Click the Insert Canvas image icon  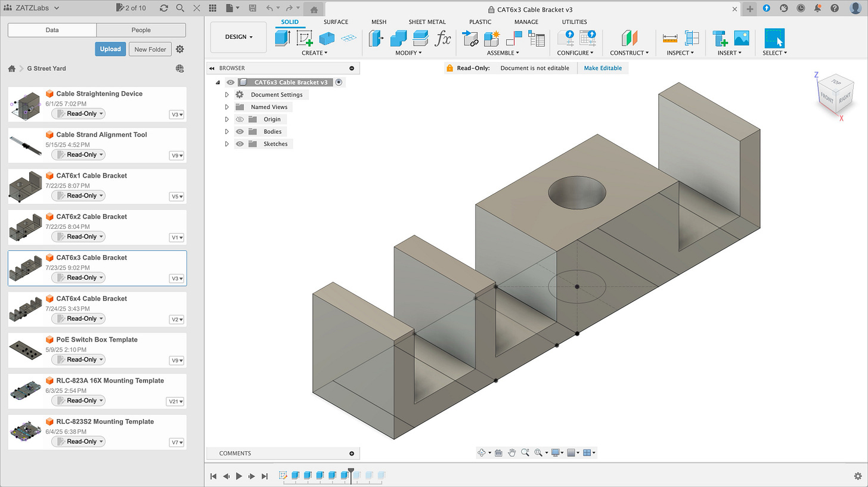pos(742,38)
